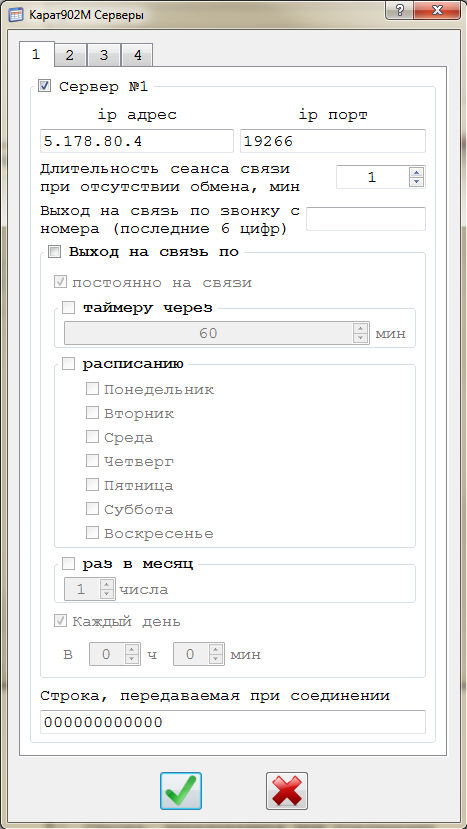
Task: Check the Четверг checkbox
Action: [x=93, y=460]
